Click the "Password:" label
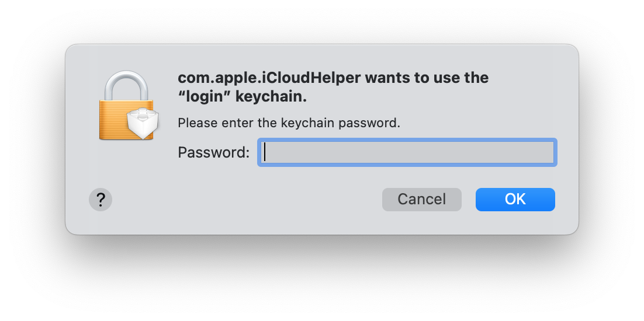The width and height of the screenshot is (644, 321). (x=213, y=152)
